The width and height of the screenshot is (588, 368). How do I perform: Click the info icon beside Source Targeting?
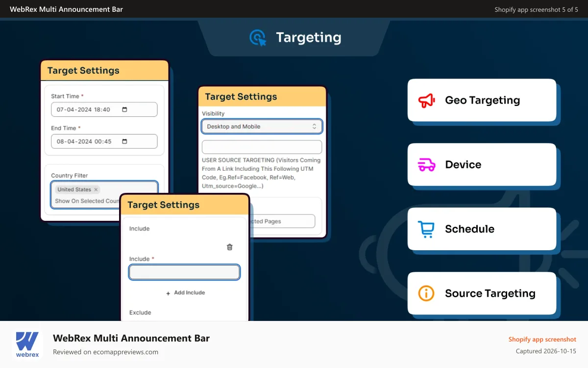coord(426,293)
